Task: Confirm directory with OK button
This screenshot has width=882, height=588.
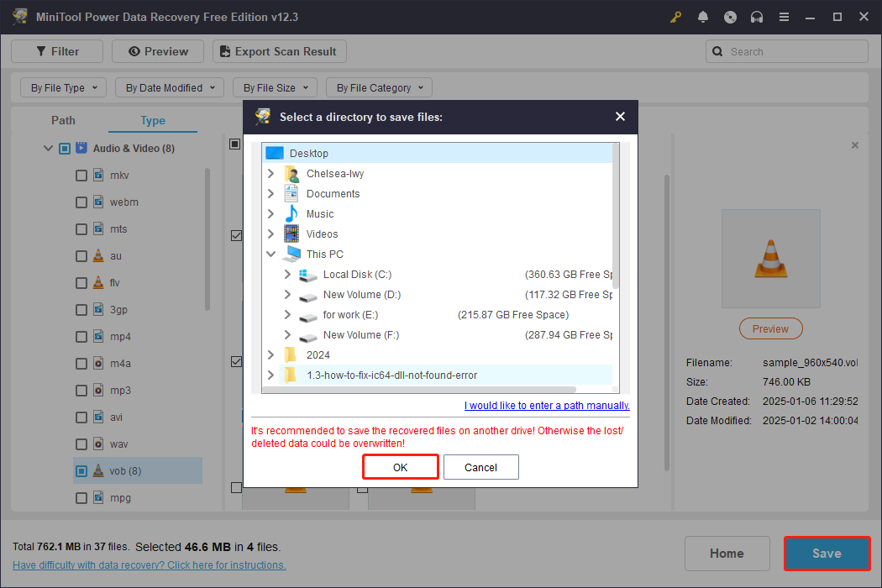Action: [x=400, y=467]
